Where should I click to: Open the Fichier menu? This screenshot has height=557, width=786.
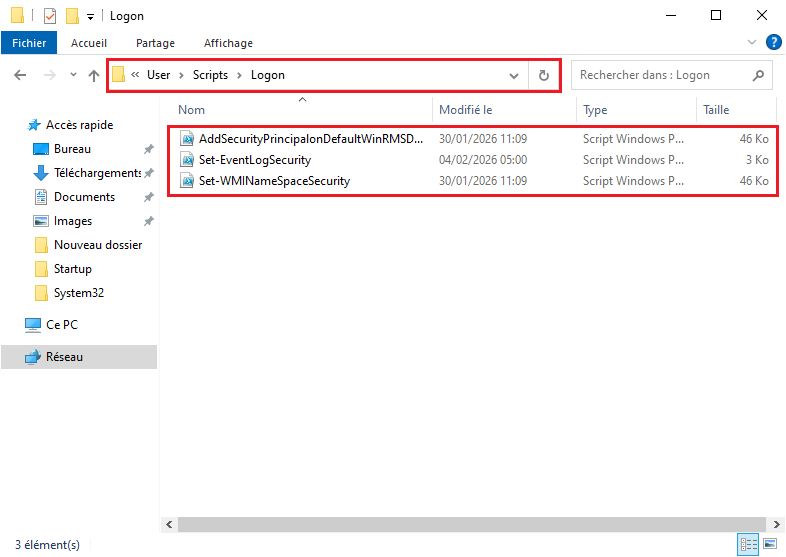point(29,43)
